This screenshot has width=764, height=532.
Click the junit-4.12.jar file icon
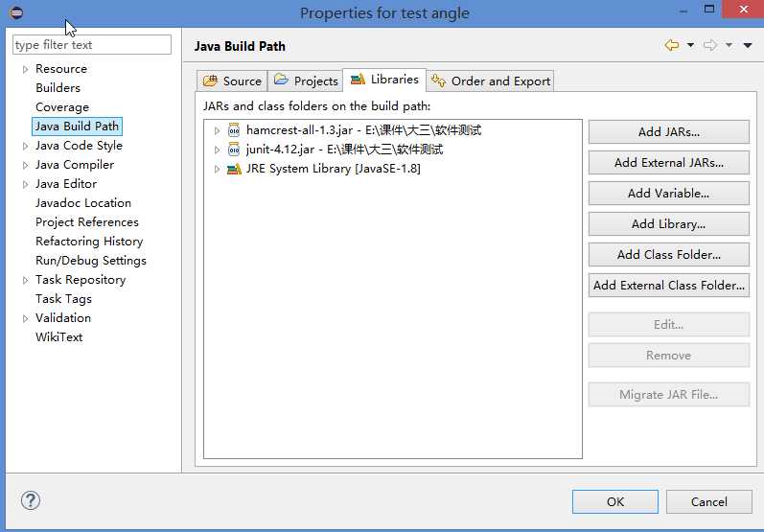234,150
